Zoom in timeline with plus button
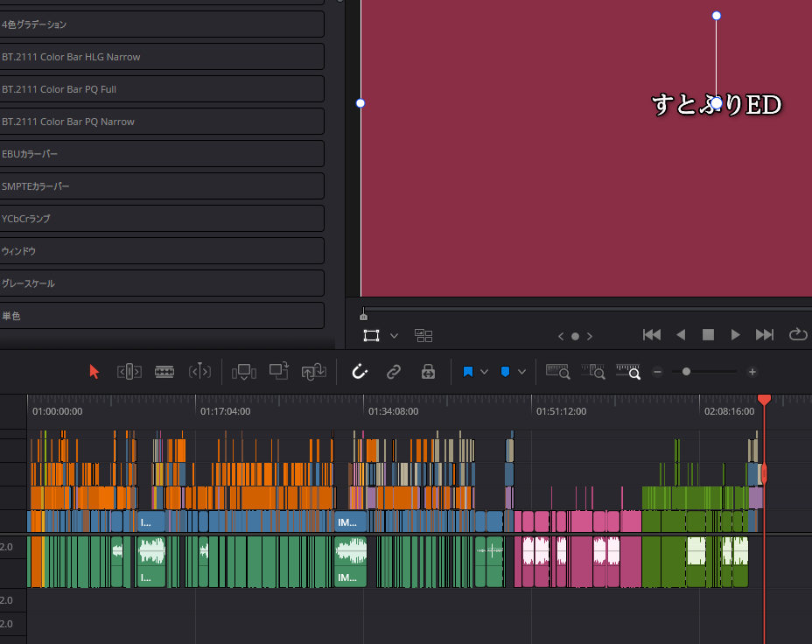812x644 pixels. [x=752, y=372]
